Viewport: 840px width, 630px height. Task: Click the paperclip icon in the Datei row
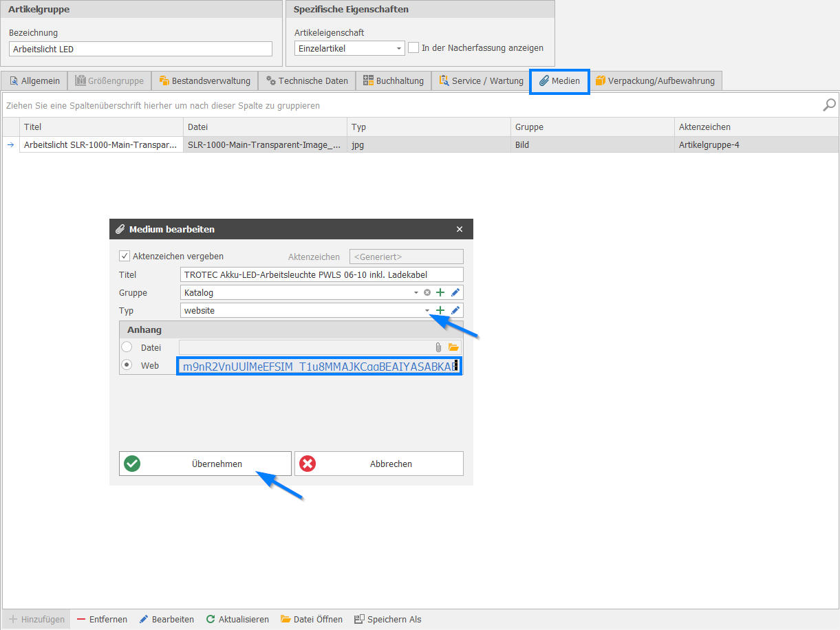(438, 347)
